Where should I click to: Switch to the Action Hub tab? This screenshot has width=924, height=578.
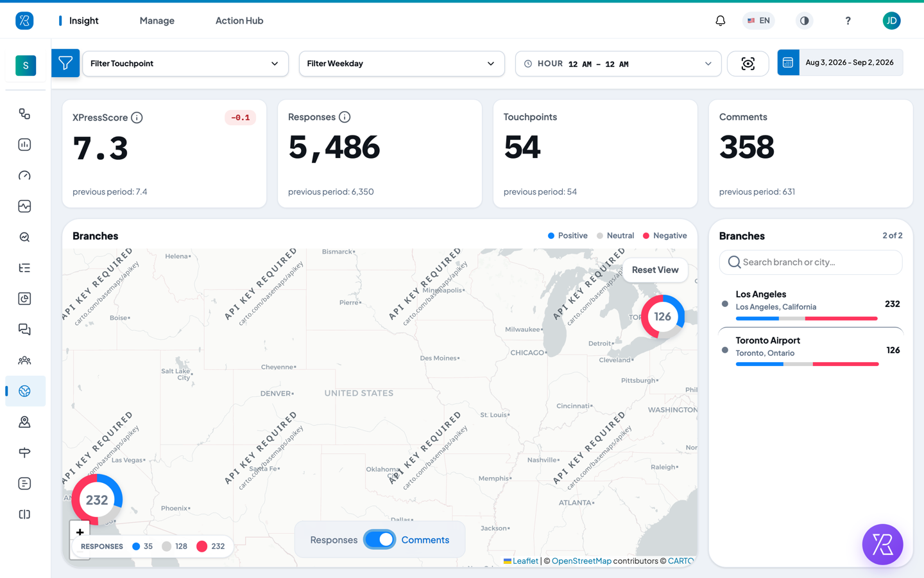(x=239, y=21)
